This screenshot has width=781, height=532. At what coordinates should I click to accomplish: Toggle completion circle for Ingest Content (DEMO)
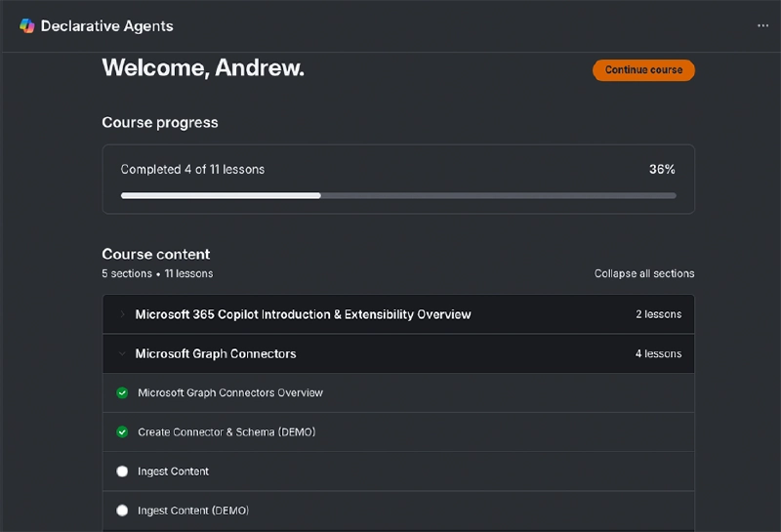pyautogui.click(x=122, y=511)
